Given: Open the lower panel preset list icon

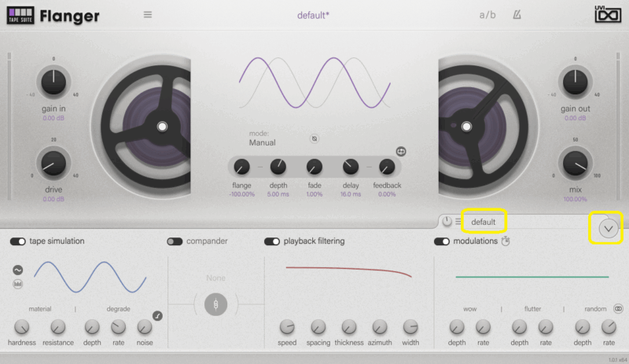Looking at the screenshot, I should [x=458, y=222].
